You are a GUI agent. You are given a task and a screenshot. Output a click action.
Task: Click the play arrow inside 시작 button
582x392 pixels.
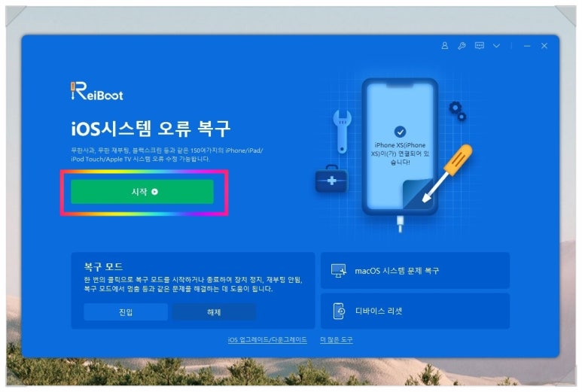(x=155, y=192)
